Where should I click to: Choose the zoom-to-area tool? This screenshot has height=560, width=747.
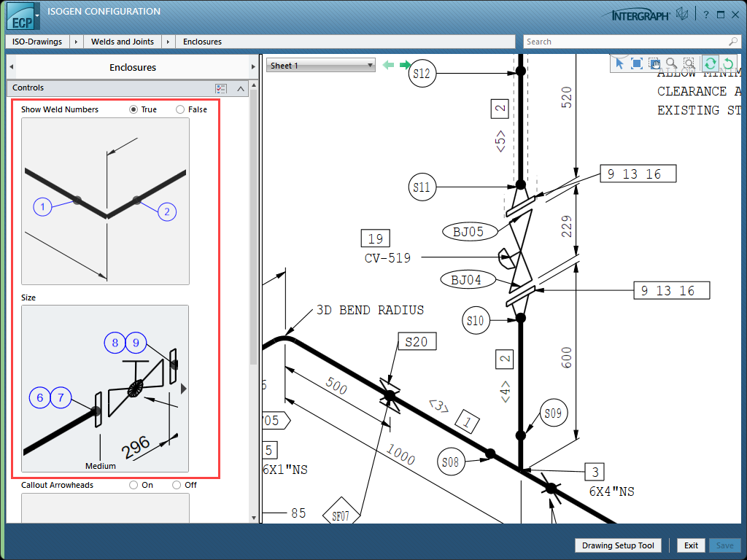pyautogui.click(x=689, y=64)
